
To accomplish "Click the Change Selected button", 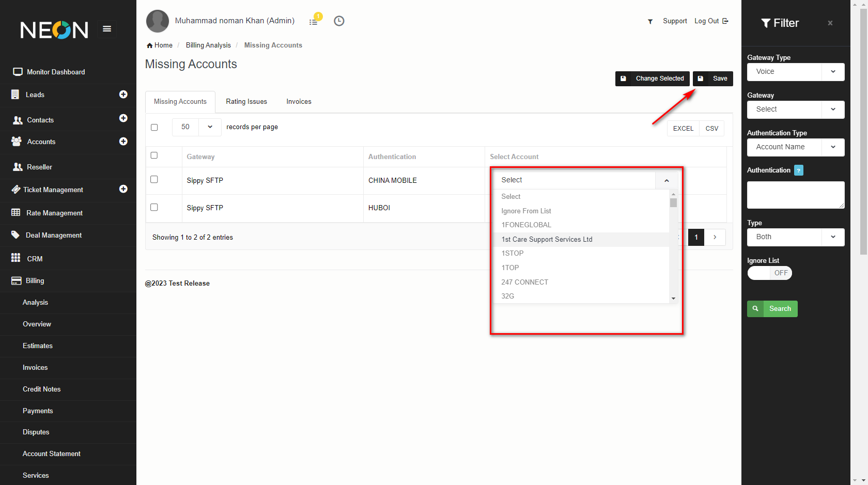I will 653,79.
